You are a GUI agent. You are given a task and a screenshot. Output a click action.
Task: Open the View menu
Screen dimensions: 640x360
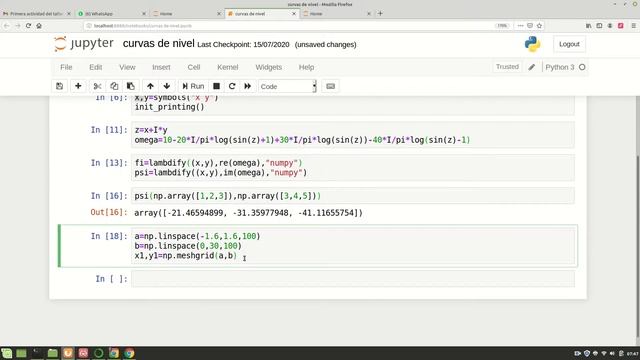(127, 67)
